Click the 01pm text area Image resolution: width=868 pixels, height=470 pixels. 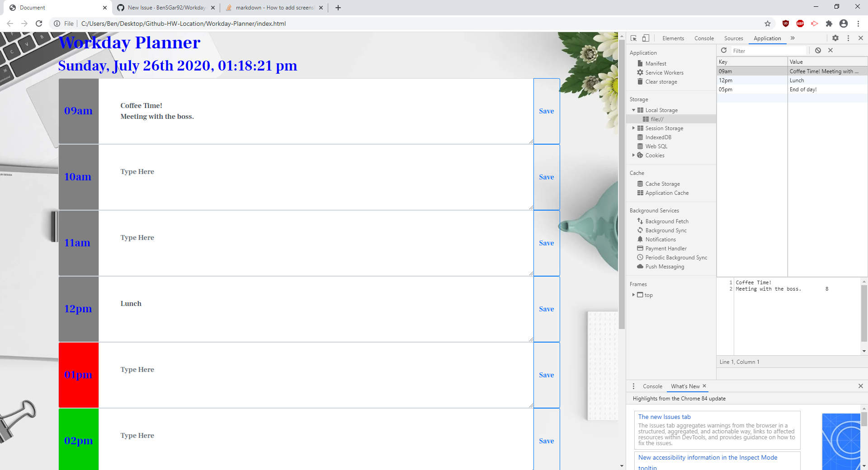pyautogui.click(x=316, y=375)
